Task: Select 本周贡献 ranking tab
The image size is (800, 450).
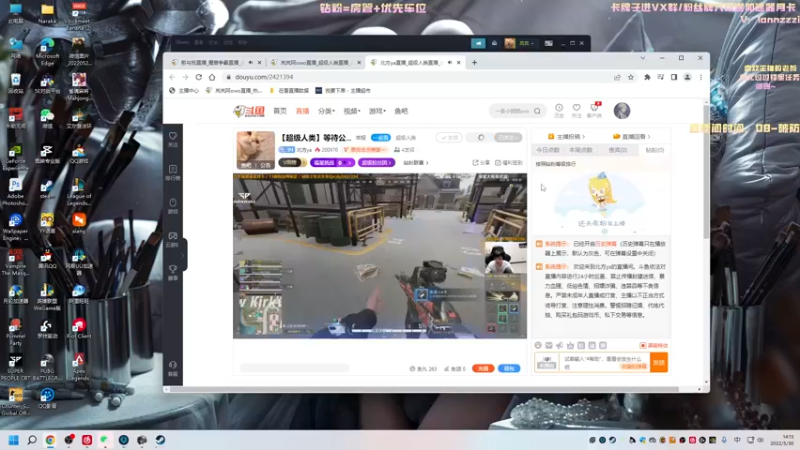Action: click(581, 150)
